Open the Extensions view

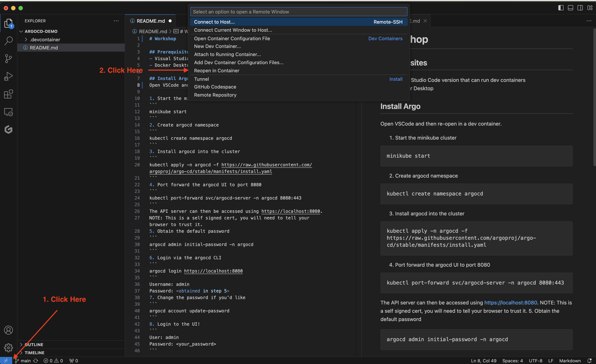coord(8,94)
